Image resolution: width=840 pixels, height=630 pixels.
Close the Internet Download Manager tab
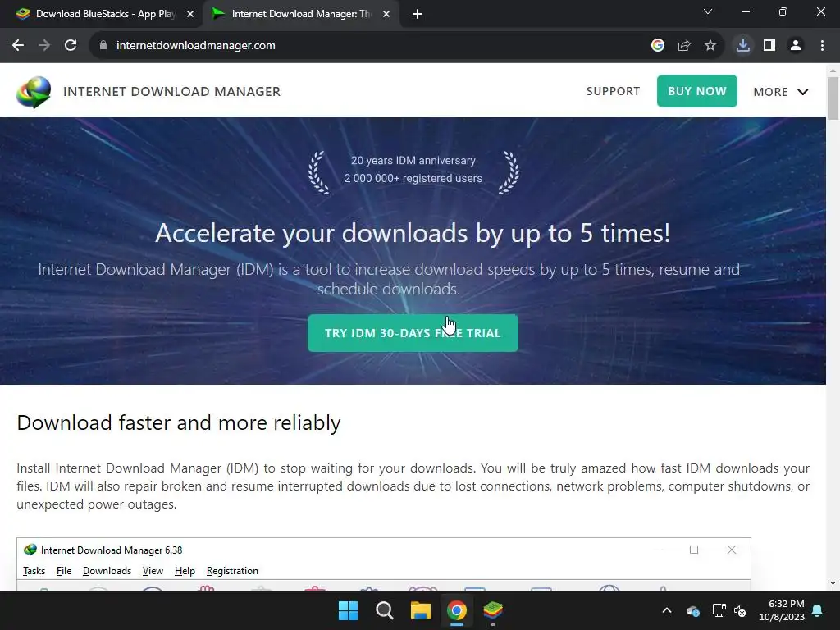[x=386, y=14]
